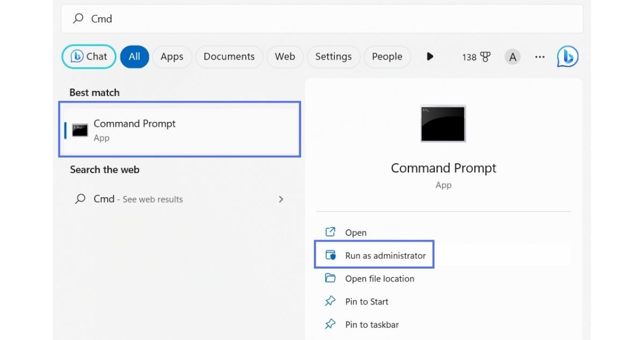Open the three-dot more options menu
Image resolution: width=644 pixels, height=340 pixels.
[x=540, y=57]
